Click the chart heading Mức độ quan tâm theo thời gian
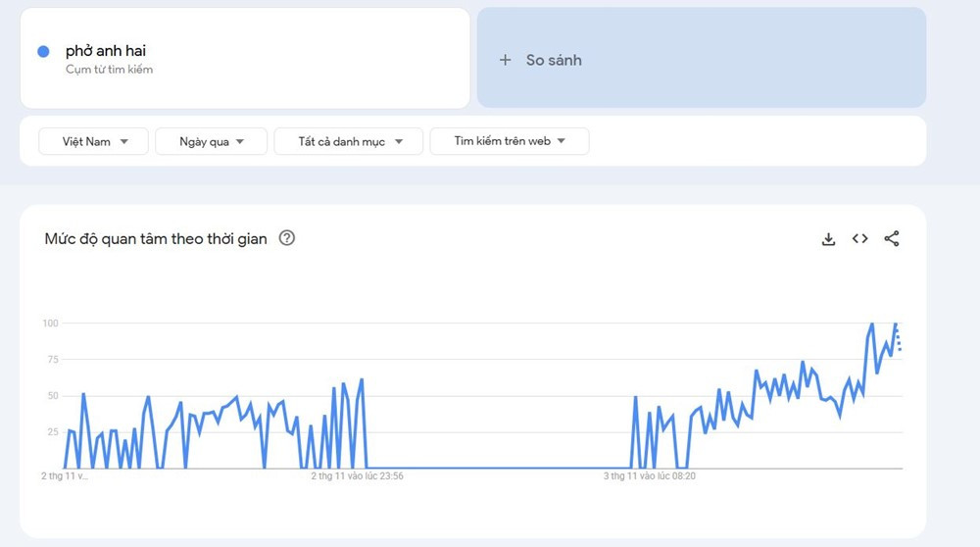 156,239
